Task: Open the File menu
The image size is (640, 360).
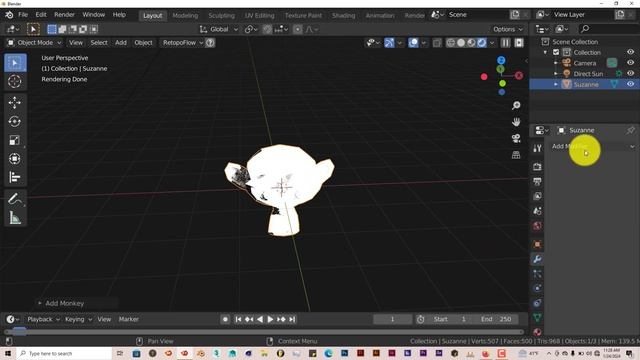Action: (x=23, y=15)
